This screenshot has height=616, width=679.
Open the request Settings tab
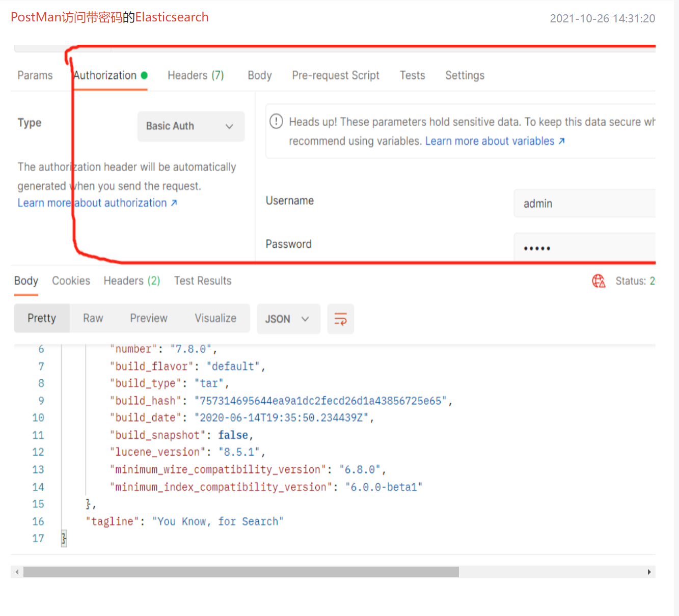click(x=465, y=75)
